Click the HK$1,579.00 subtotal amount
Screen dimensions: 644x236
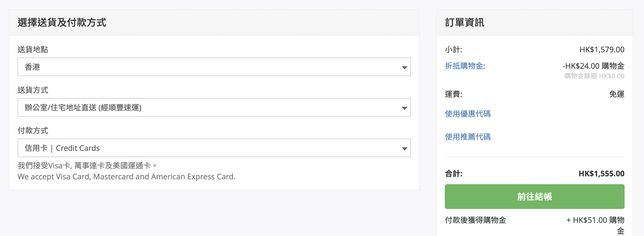[x=602, y=50]
